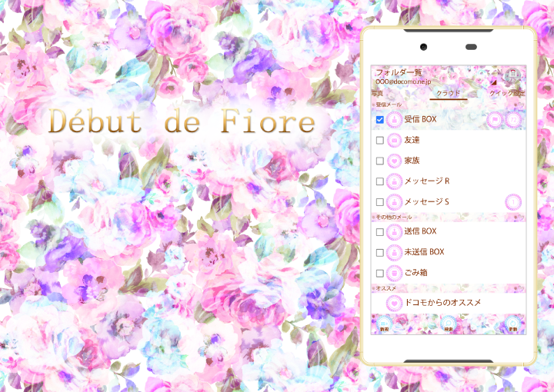
Task: Uncheck the 受信BOX checkbox
Action: 380,120
